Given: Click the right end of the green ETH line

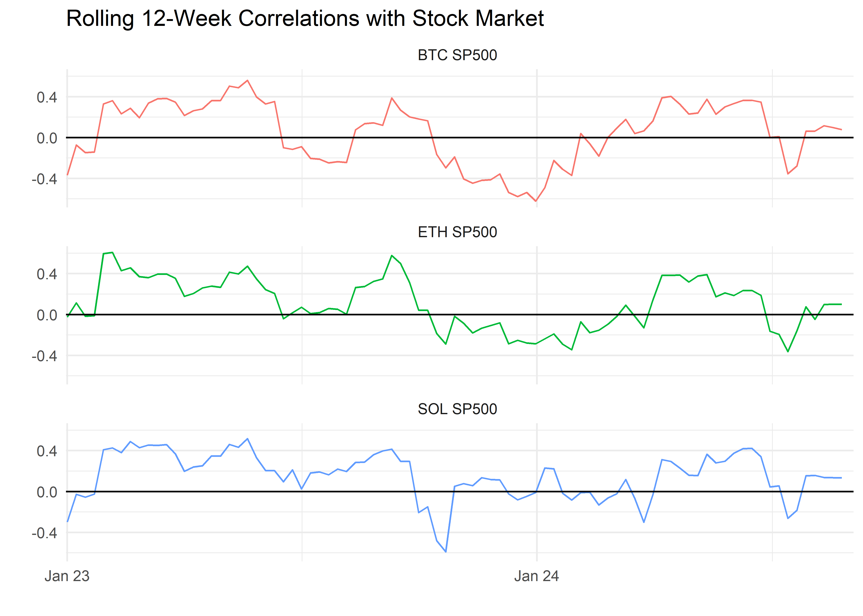Looking at the screenshot, I should click(x=841, y=304).
